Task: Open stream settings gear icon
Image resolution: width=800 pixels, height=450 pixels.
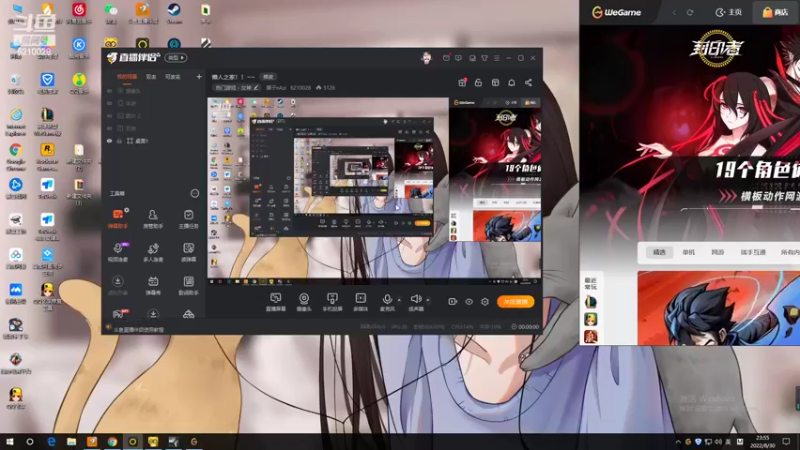Action: click(485, 302)
